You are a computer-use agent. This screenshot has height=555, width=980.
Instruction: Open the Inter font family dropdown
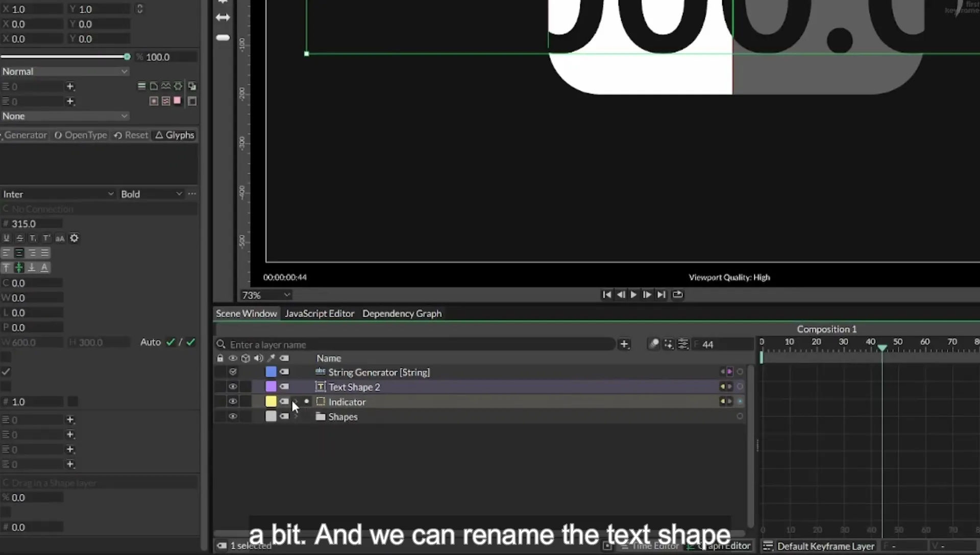58,194
